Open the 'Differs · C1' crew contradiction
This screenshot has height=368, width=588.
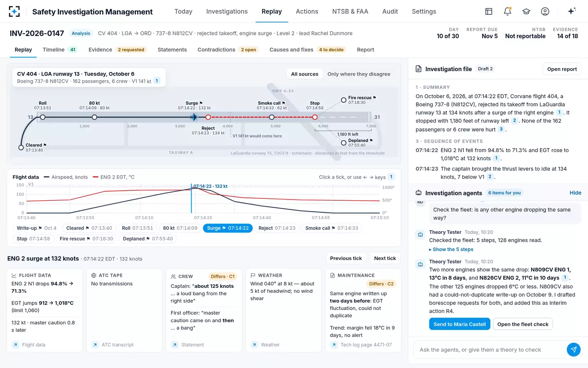pos(223,276)
